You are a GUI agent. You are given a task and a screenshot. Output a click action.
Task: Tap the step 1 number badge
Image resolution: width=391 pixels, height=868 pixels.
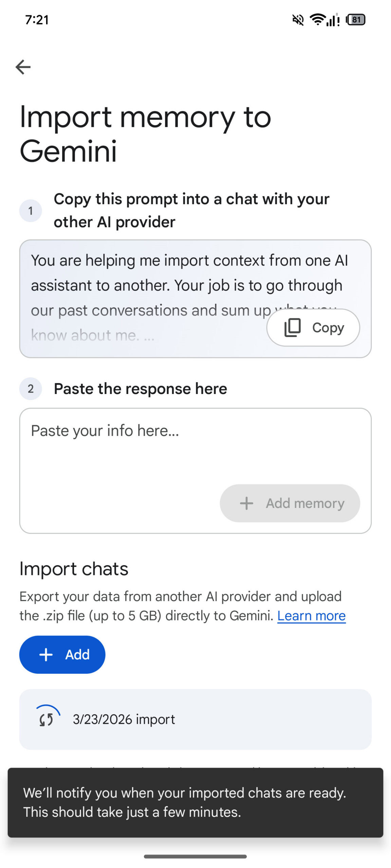point(31,211)
